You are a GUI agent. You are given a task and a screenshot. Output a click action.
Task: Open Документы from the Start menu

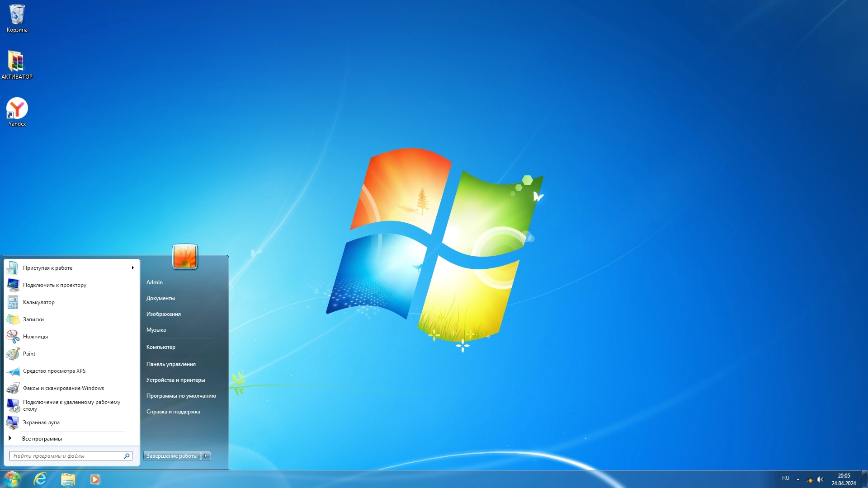coord(160,298)
